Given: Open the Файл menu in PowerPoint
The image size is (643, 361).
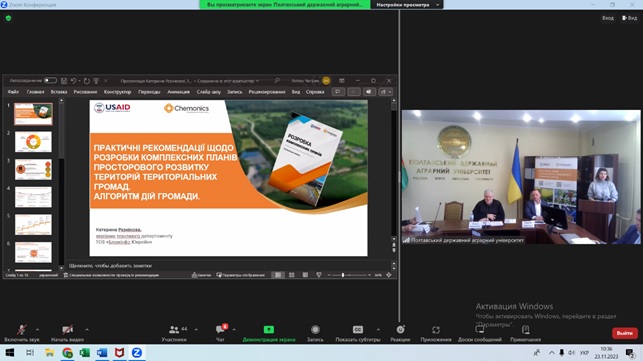Looking at the screenshot, I should (x=14, y=92).
